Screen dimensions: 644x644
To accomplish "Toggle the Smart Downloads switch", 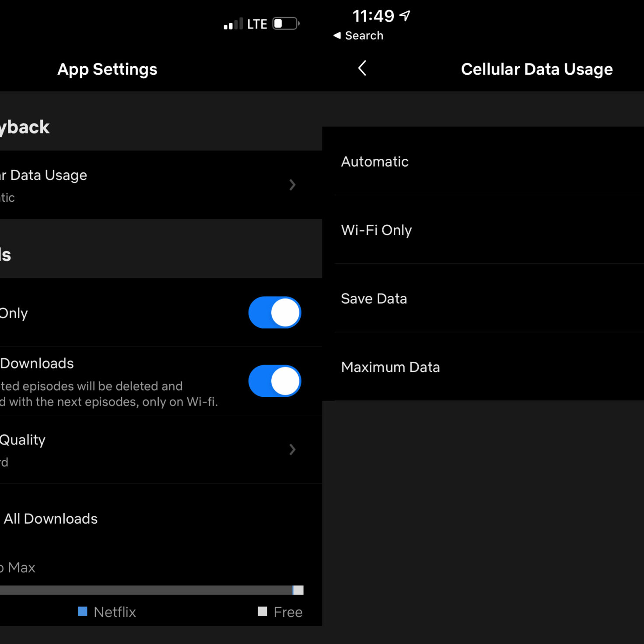I will pyautogui.click(x=275, y=381).
